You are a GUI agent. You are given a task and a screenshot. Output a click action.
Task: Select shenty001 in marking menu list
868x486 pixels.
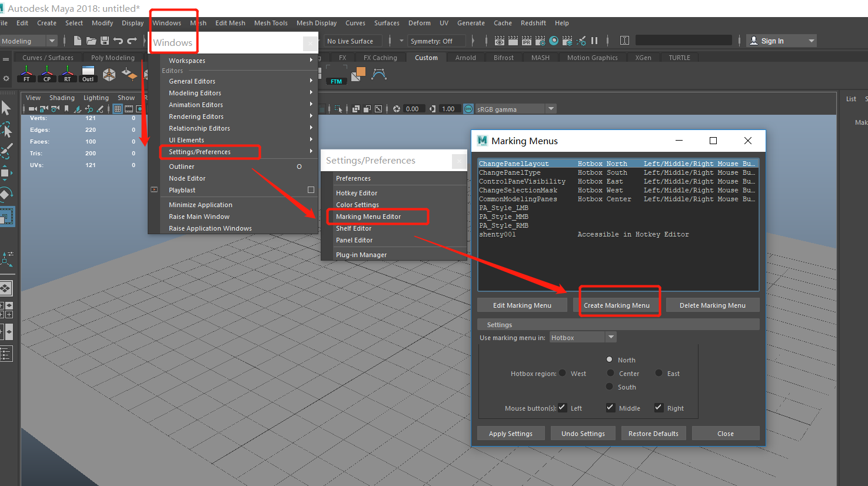pos(618,234)
